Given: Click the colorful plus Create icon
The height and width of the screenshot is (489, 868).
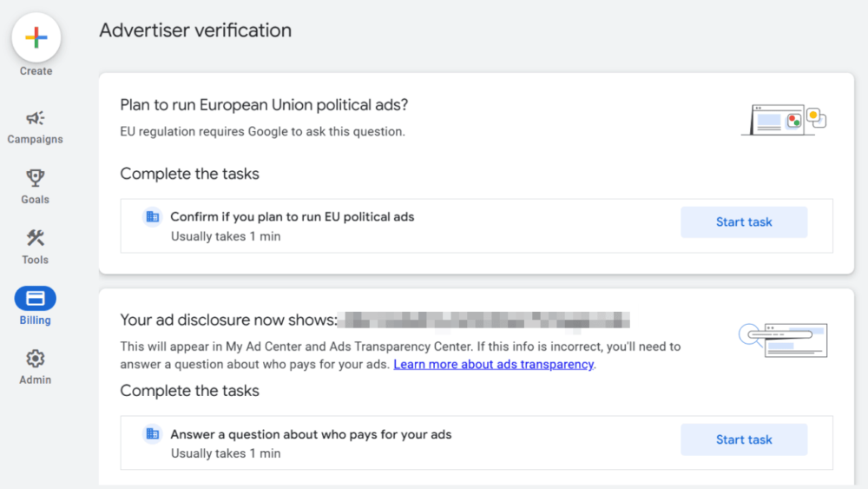Looking at the screenshot, I should click(36, 38).
